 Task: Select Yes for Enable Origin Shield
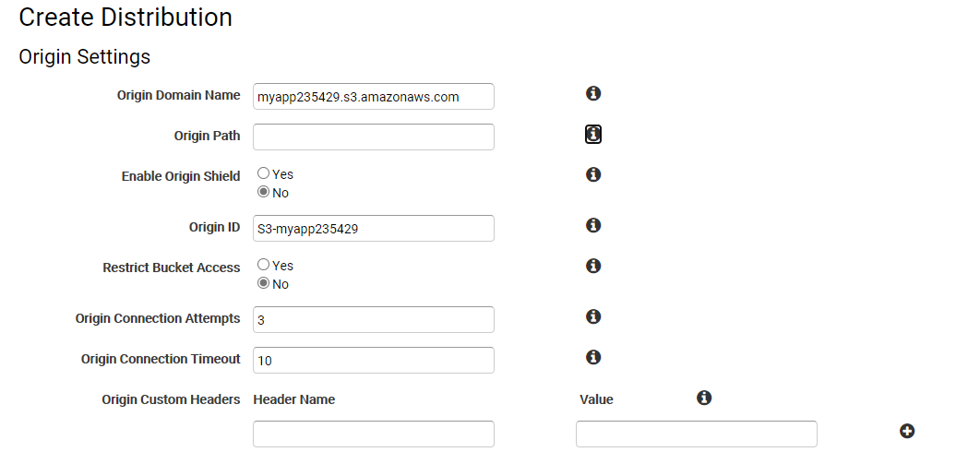(x=264, y=173)
